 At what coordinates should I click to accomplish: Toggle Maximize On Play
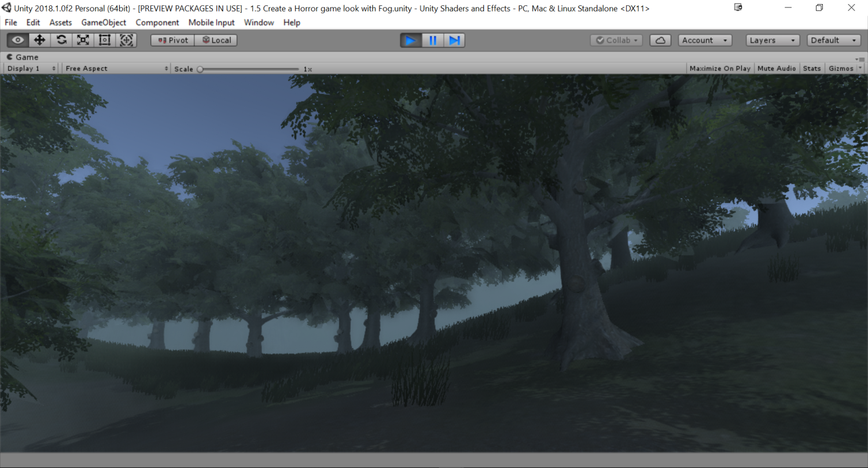coord(720,68)
